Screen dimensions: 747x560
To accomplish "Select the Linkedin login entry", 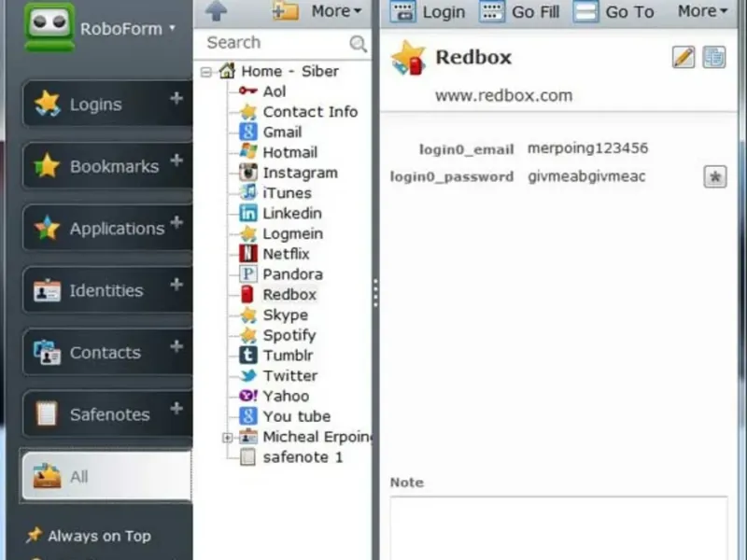I will point(280,214).
